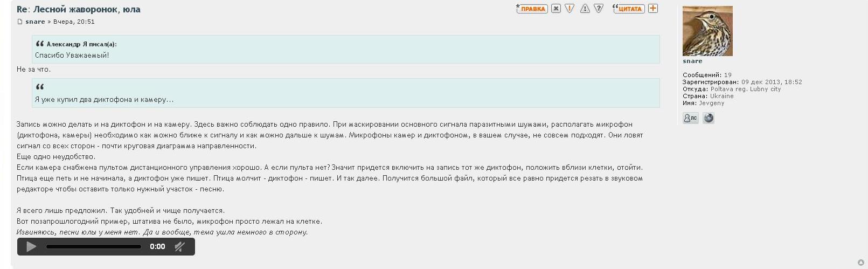
Task: Play the audio recording
Action: pyautogui.click(x=31, y=246)
